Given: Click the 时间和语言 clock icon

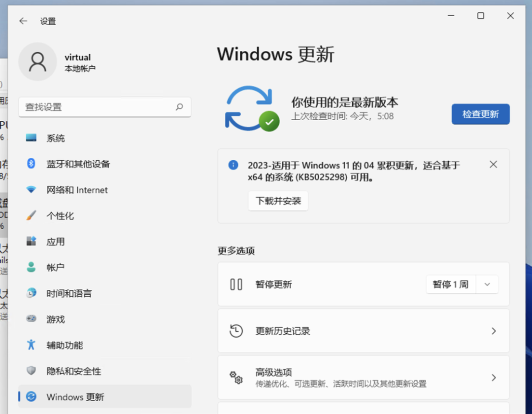Looking at the screenshot, I should click(x=31, y=293).
